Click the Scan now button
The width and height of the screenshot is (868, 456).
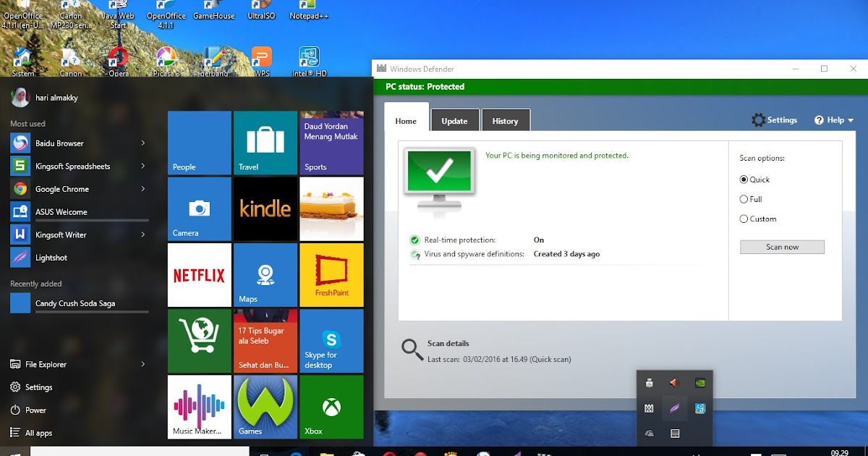click(x=782, y=247)
